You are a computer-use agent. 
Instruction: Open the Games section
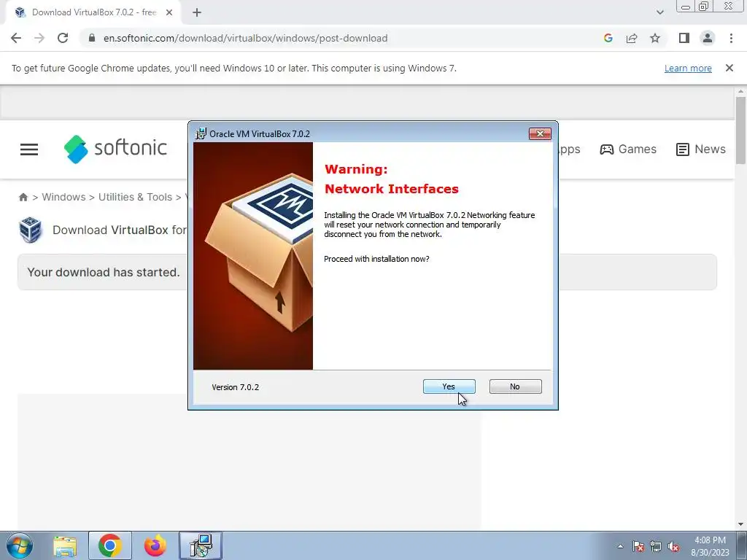628,149
